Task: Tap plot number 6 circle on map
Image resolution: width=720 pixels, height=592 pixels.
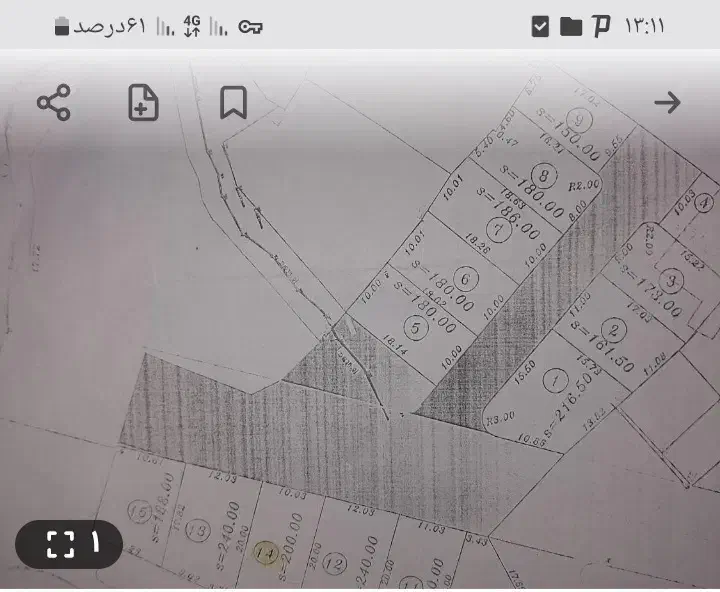Action: tap(466, 279)
